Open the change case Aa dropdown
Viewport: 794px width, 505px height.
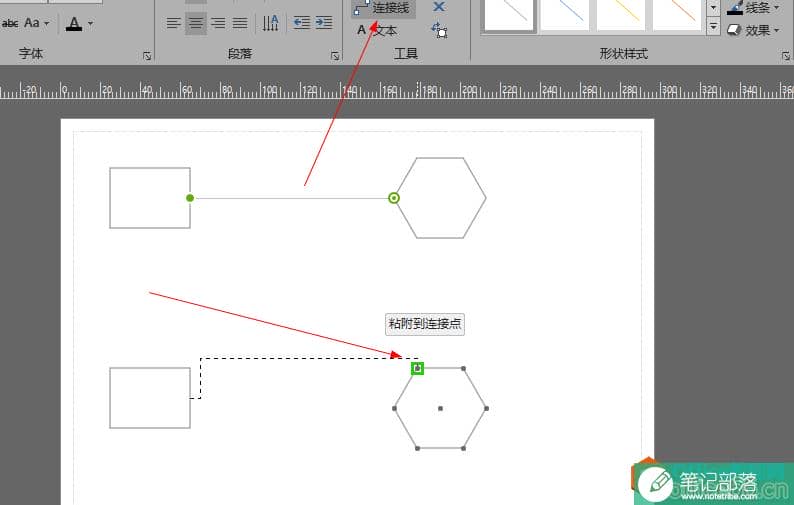pyautogui.click(x=37, y=23)
